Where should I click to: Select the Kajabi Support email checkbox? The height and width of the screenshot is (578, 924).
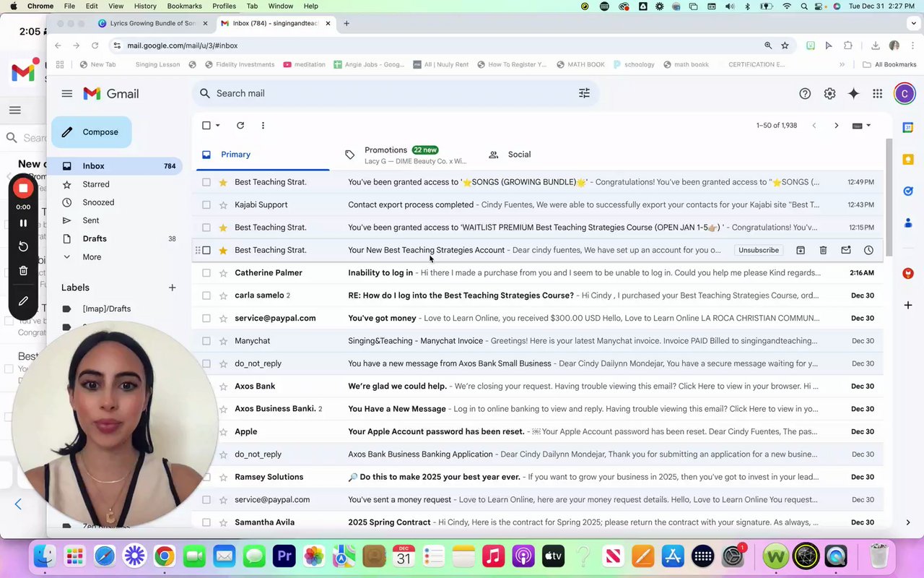[206, 204]
